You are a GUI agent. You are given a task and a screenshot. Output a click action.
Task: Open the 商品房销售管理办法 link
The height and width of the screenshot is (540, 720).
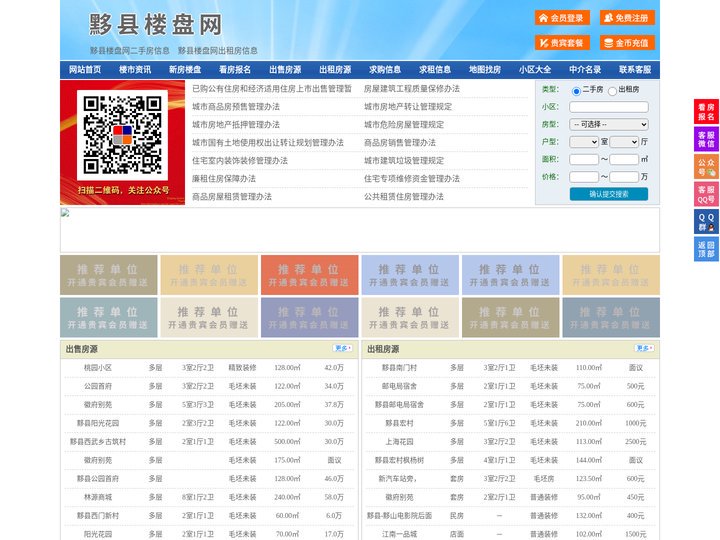click(400, 142)
